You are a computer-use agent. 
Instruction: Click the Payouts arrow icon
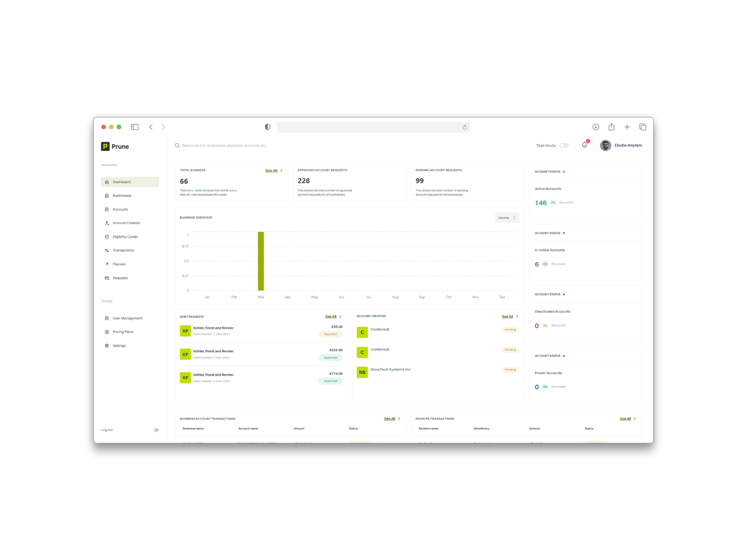pos(107,264)
